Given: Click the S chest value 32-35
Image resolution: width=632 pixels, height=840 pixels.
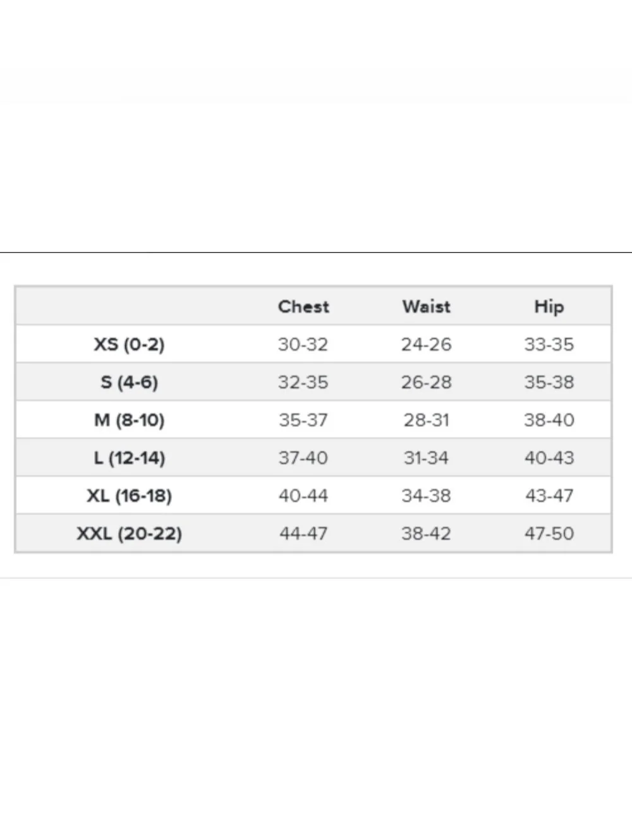Looking at the screenshot, I should point(303,382).
